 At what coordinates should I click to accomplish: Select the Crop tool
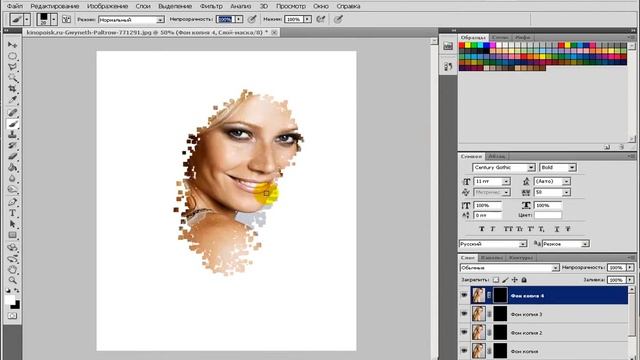click(12, 89)
